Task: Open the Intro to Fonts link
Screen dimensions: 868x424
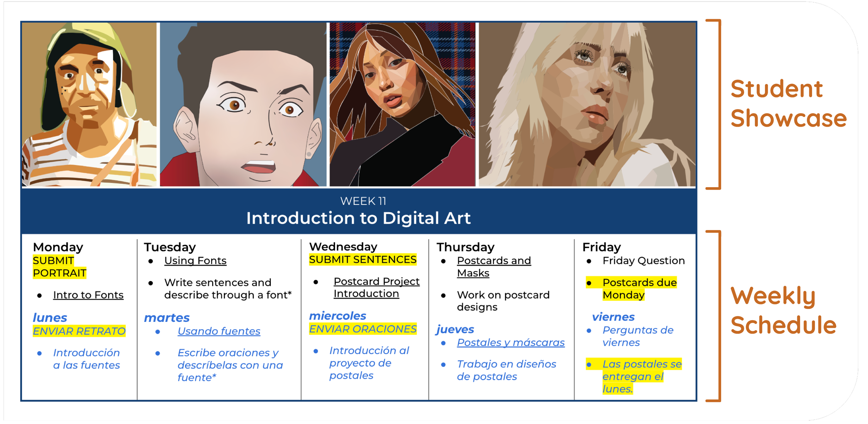Action: (x=88, y=295)
